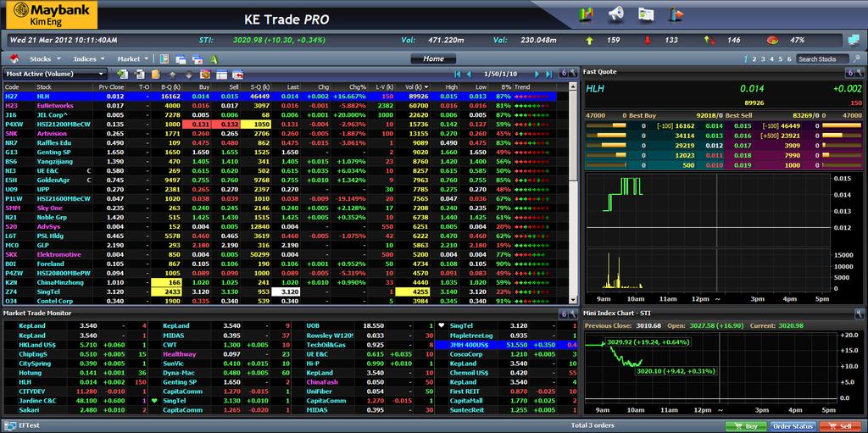Viewport: 868px width, 433px height.
Task: Click JMH 400US$ in Market Trade Monitor
Action: 467,344
